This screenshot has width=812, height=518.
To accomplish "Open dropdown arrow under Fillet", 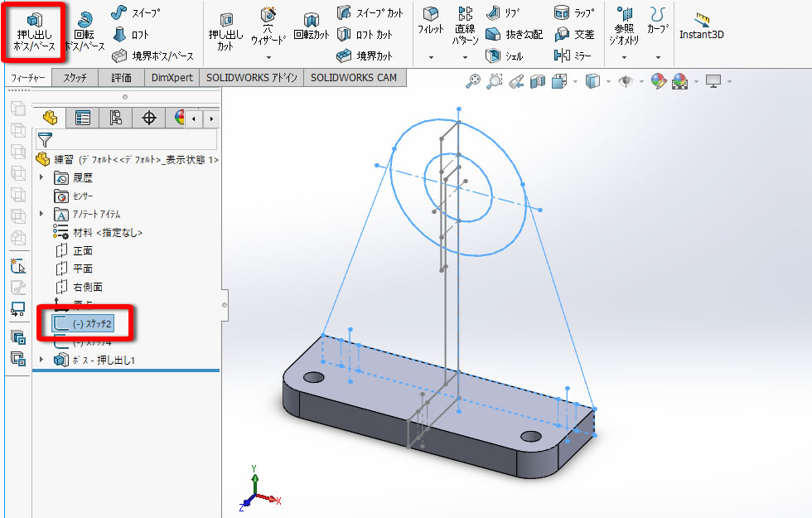I will [431, 57].
